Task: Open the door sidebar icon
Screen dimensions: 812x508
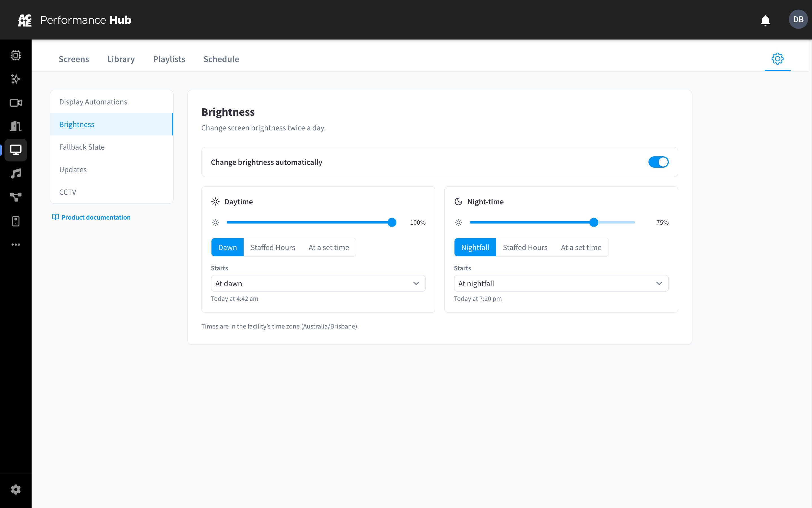Action: [x=16, y=126]
